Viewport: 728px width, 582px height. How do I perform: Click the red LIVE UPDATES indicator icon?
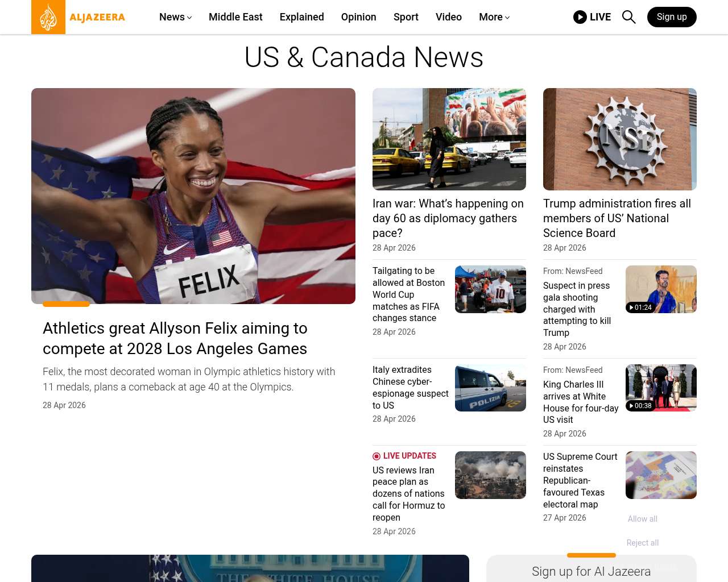pyautogui.click(x=377, y=456)
